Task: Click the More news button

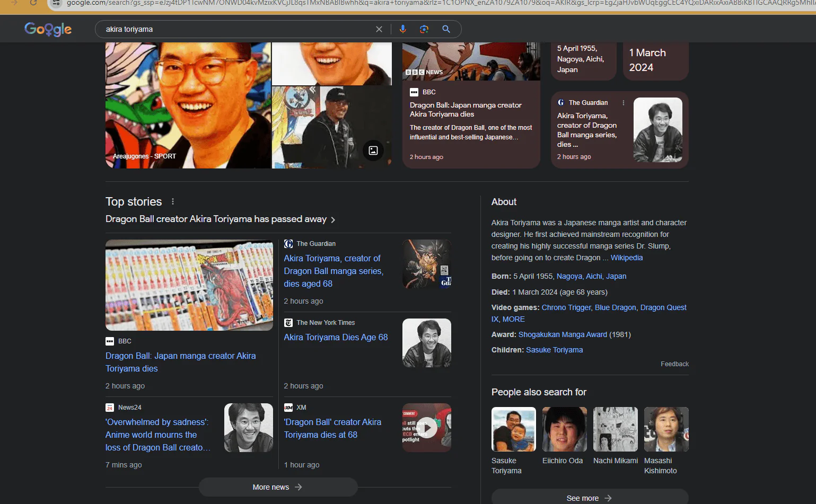Action: pyautogui.click(x=278, y=487)
